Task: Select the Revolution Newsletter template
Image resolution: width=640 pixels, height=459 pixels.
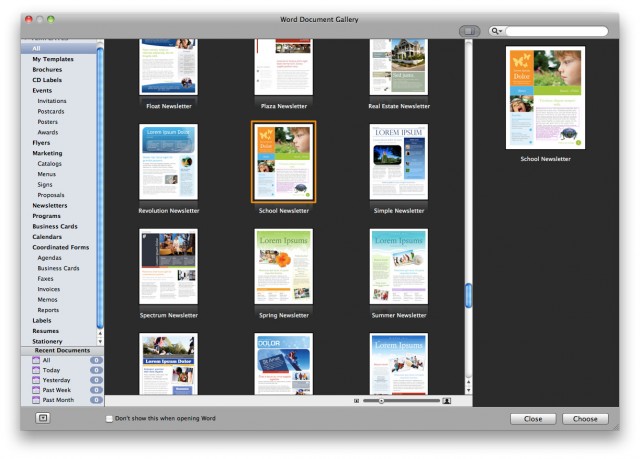Action: 169,162
